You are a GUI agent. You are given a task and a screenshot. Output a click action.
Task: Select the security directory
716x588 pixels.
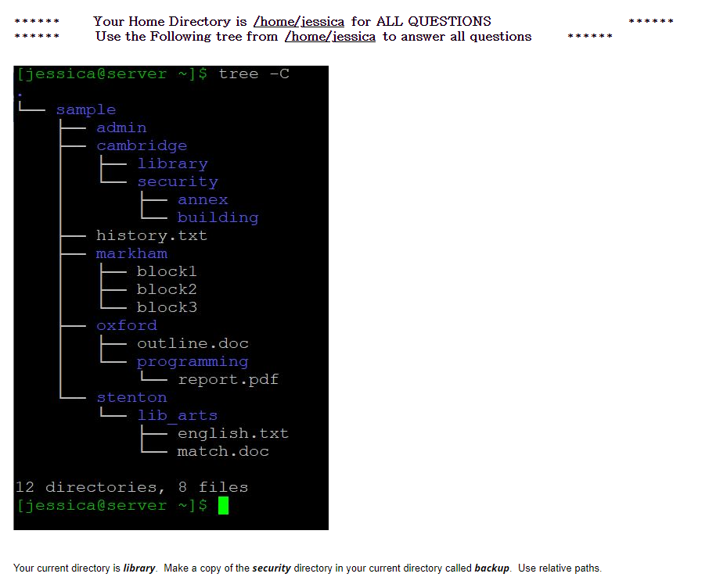pyautogui.click(x=178, y=181)
